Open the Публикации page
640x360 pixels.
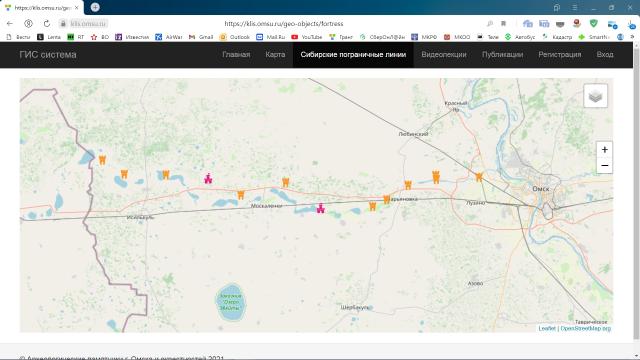[502, 55]
